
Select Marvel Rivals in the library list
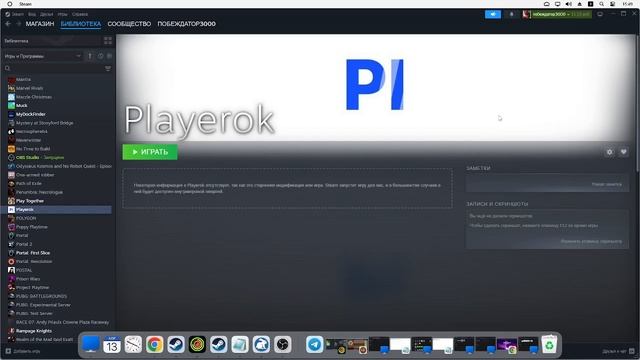click(x=29, y=88)
